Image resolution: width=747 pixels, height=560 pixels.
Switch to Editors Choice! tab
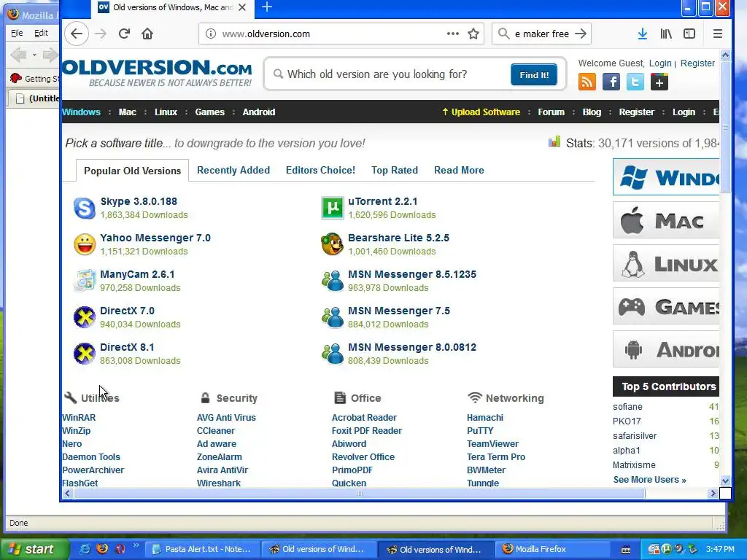pos(321,171)
